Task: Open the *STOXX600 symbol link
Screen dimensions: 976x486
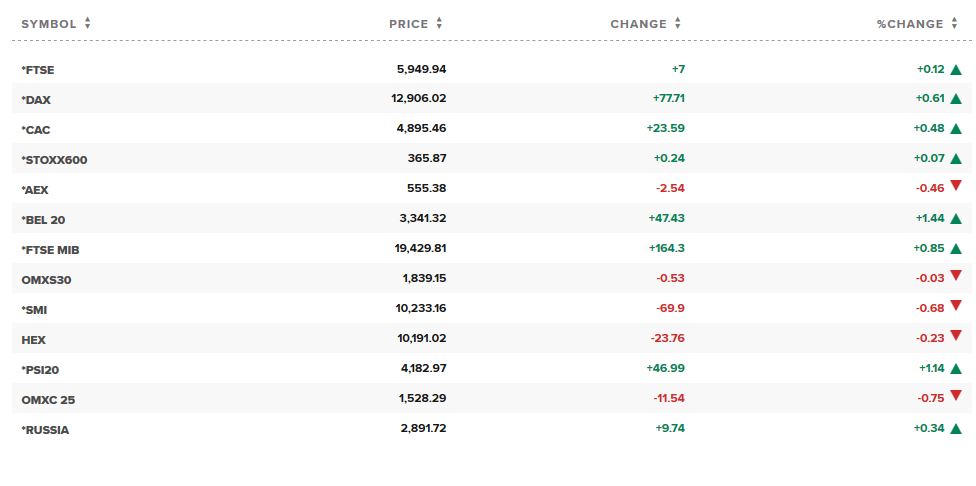Action: pyautogui.click(x=54, y=160)
